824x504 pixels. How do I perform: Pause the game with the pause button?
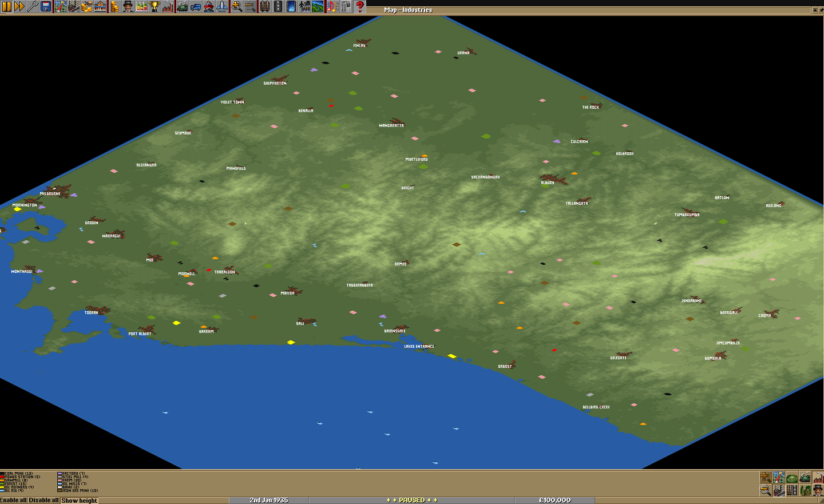pyautogui.click(x=6, y=6)
